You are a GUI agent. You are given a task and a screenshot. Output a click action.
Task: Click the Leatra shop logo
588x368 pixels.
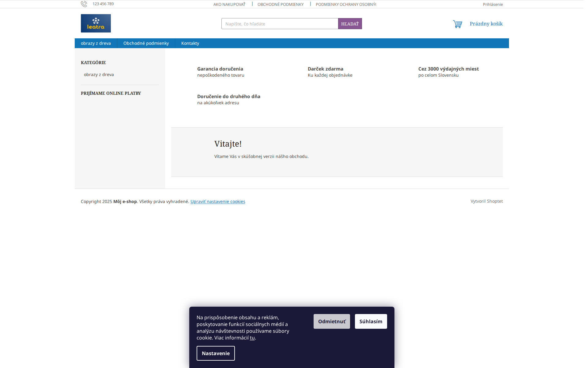pyautogui.click(x=96, y=23)
